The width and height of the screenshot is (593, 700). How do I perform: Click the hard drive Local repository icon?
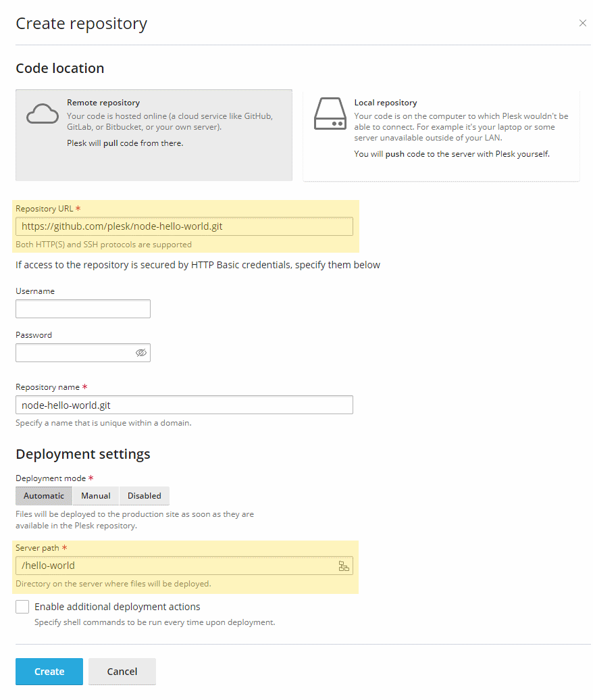coord(330,114)
